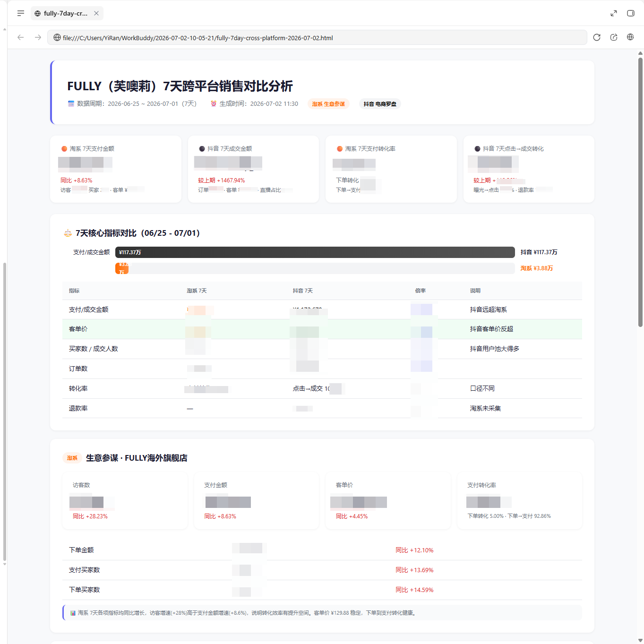This screenshot has width=644, height=644.
Task: Click the 淘系 生意参谋 badge
Action: [x=328, y=104]
